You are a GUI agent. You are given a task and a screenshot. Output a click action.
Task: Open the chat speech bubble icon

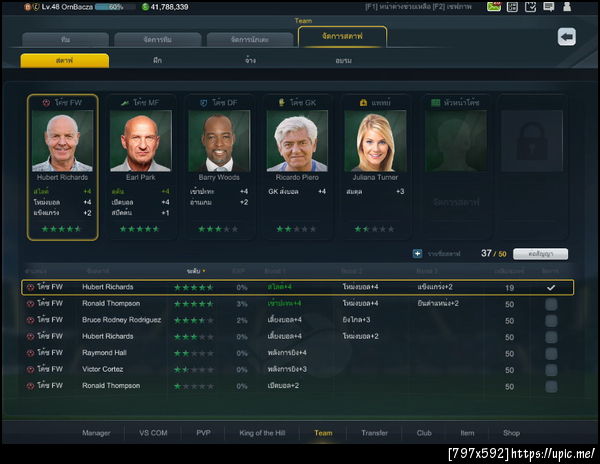pos(549,7)
